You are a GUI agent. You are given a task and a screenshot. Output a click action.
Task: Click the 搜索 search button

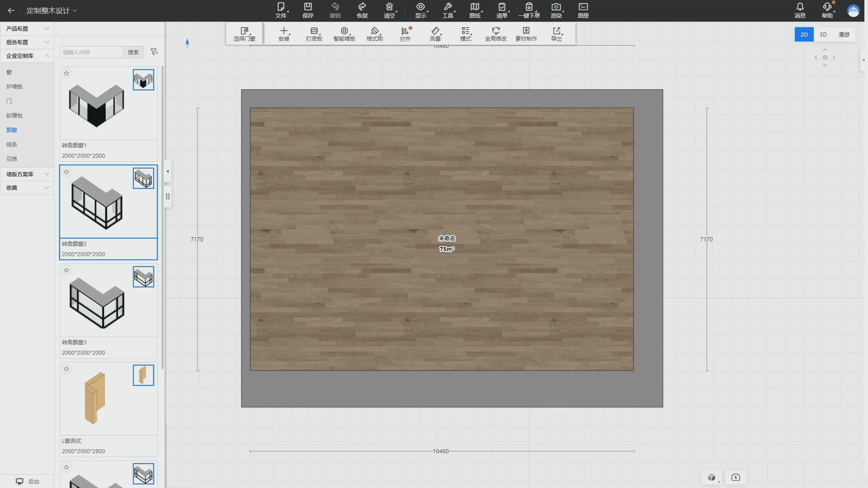133,52
